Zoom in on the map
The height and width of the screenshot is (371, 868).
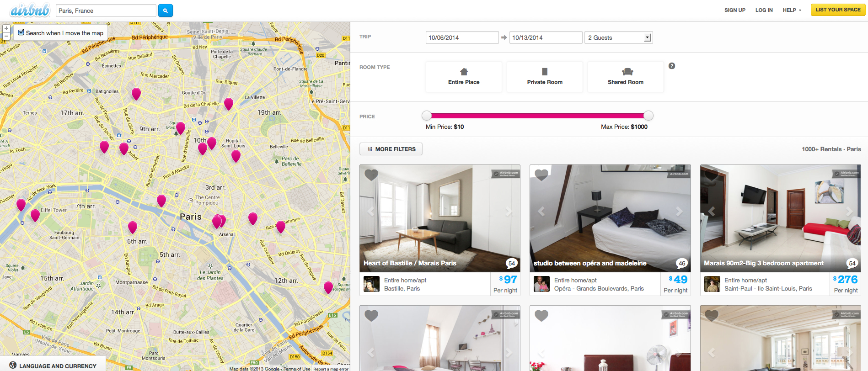click(6, 28)
